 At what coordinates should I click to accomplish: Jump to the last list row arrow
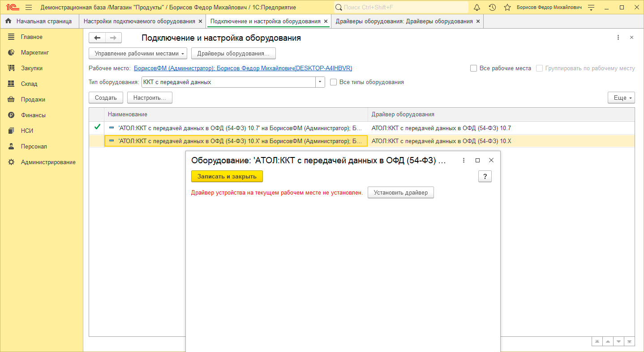click(x=629, y=341)
